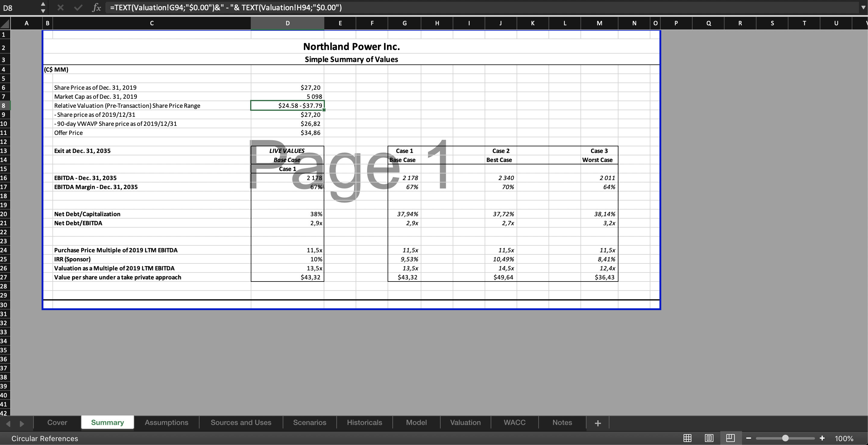Select row 27 header
This screenshot has width=868, height=445.
coord(5,277)
